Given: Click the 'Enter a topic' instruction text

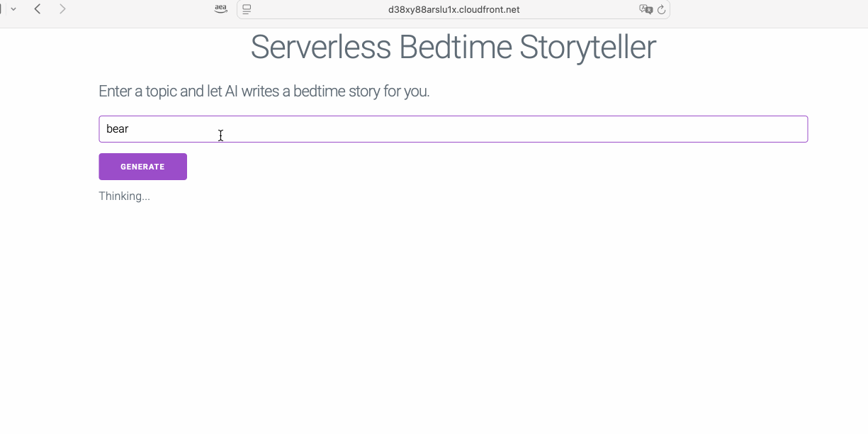Looking at the screenshot, I should [264, 91].
